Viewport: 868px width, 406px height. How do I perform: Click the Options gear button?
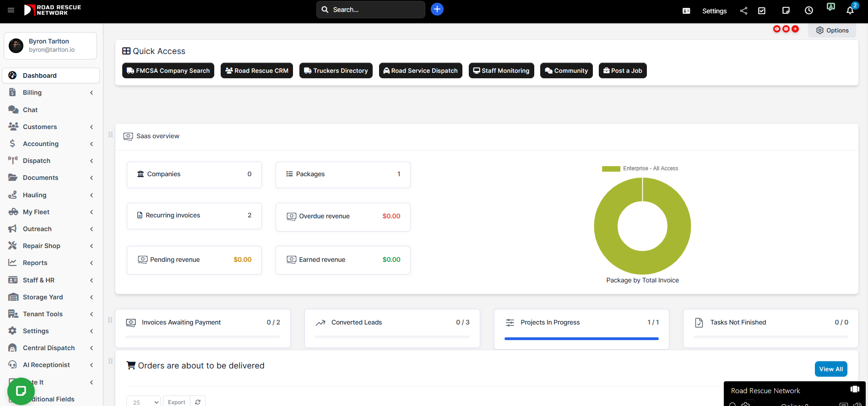coord(832,30)
